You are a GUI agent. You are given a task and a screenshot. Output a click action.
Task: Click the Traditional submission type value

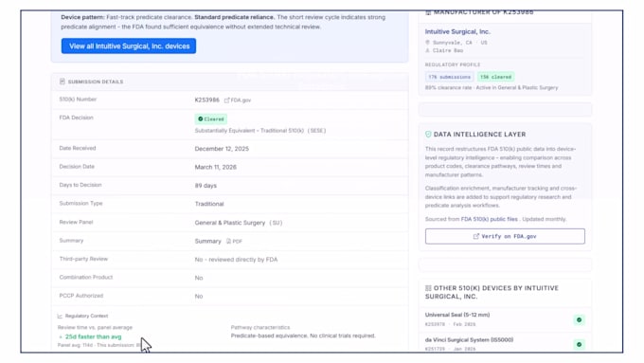209,204
